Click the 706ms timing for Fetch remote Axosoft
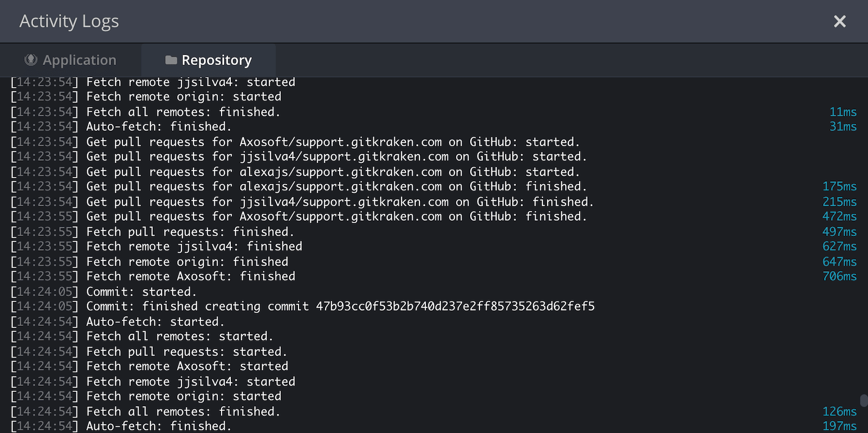The width and height of the screenshot is (868, 433). tap(840, 276)
